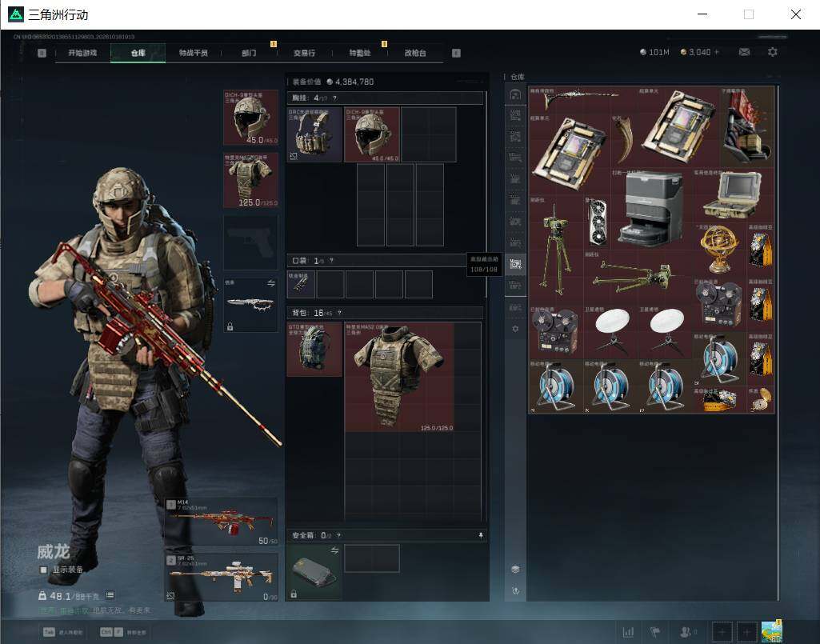The image size is (820, 644).
Task: Open the friends icon in the bottom bar
Action: coord(686,632)
